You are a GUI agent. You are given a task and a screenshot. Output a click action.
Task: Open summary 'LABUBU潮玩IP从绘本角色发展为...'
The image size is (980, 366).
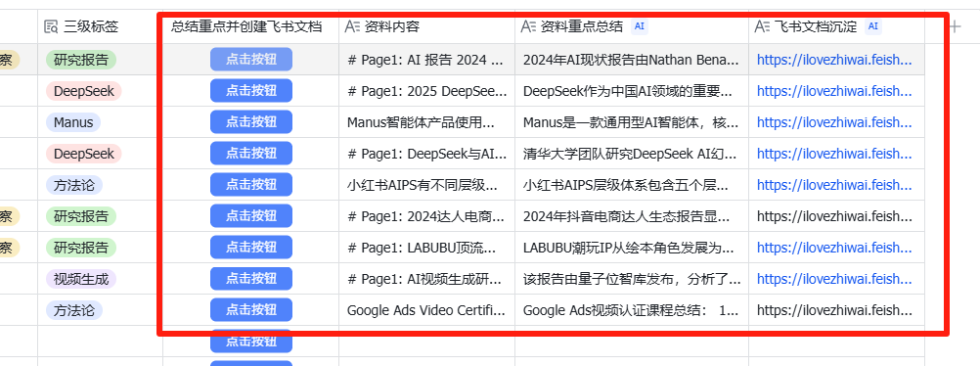[x=632, y=248]
